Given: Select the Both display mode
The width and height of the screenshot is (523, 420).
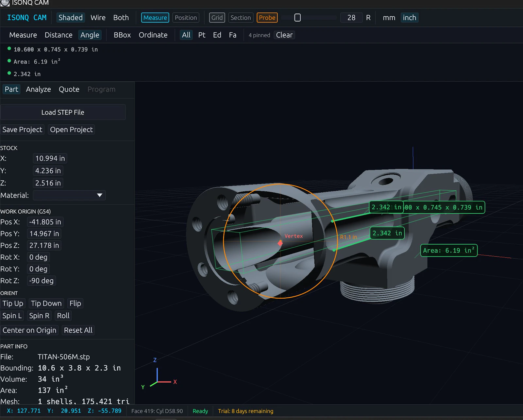Looking at the screenshot, I should (x=121, y=18).
